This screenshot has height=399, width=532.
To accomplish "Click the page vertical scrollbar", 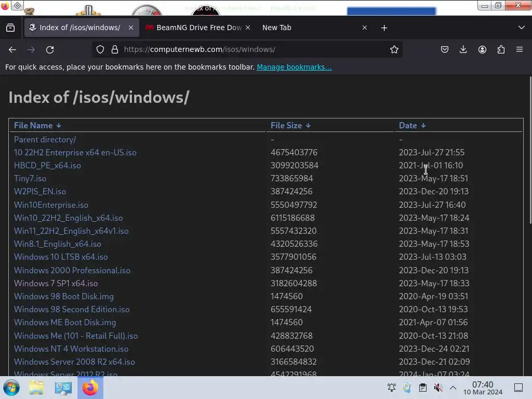I will 530,150.
